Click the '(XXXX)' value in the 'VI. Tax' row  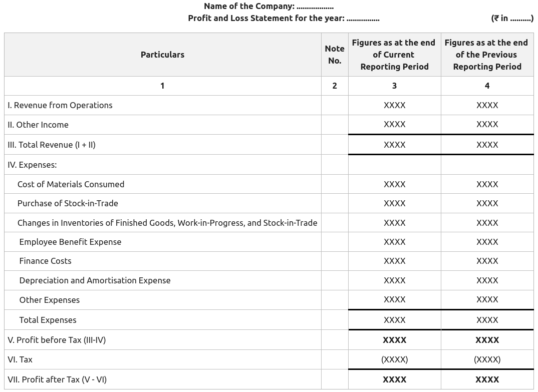[x=394, y=359]
